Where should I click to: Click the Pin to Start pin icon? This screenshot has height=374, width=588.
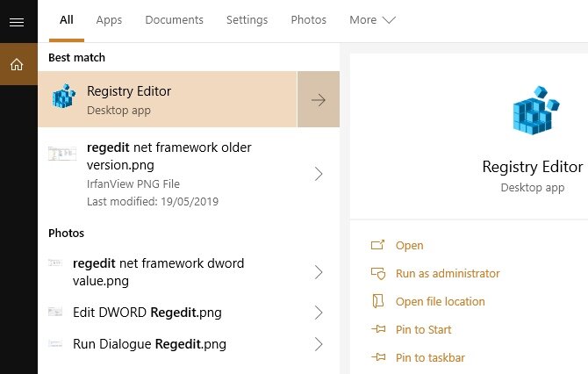[x=378, y=329]
